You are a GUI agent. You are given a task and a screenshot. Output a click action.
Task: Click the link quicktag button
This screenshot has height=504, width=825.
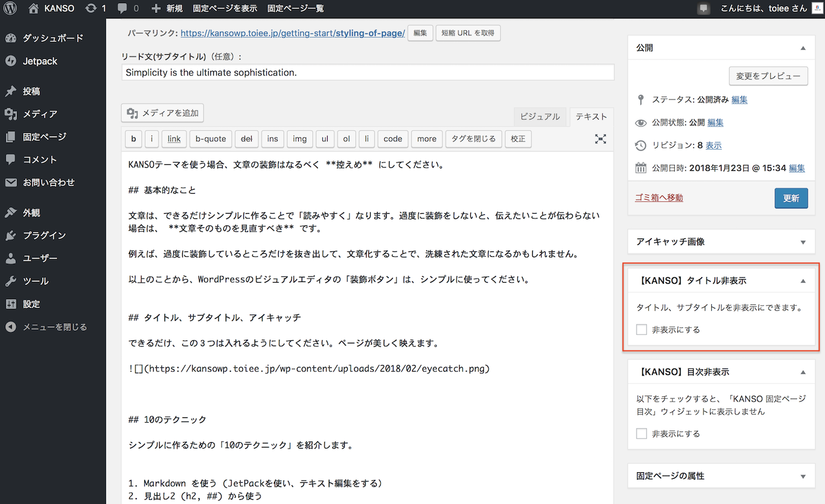point(174,139)
